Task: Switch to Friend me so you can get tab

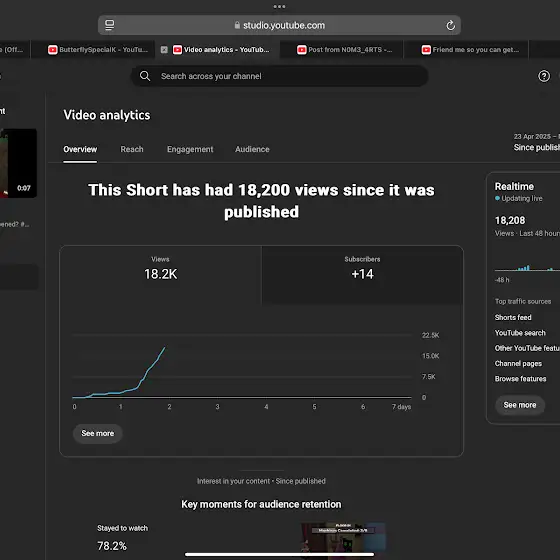Action: (x=466, y=50)
